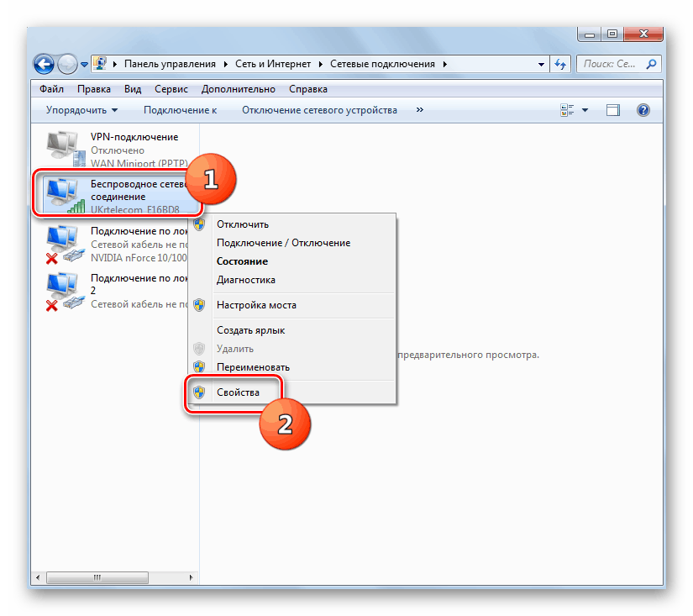This screenshot has height=616, width=693.
Task: Click the back navigation arrow
Action: point(43,64)
